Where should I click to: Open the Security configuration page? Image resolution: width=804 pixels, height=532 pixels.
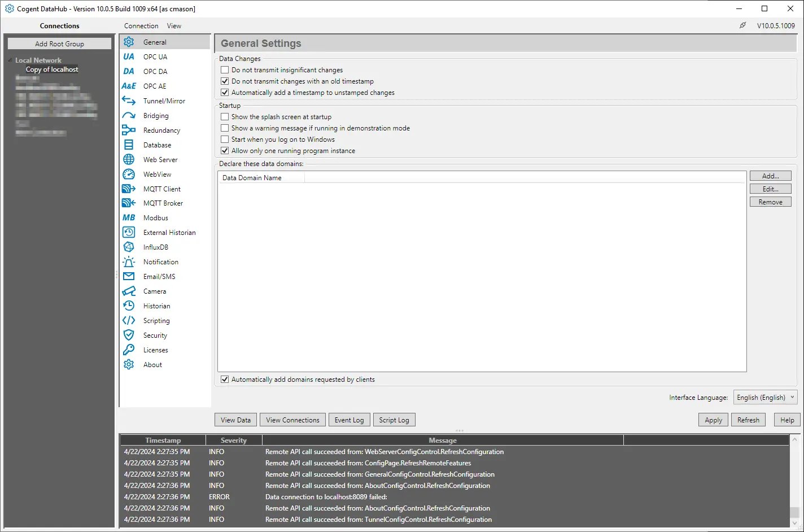tap(154, 335)
